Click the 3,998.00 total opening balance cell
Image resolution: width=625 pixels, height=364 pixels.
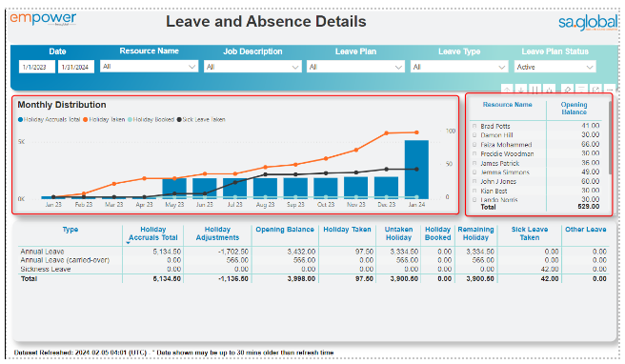(x=301, y=278)
